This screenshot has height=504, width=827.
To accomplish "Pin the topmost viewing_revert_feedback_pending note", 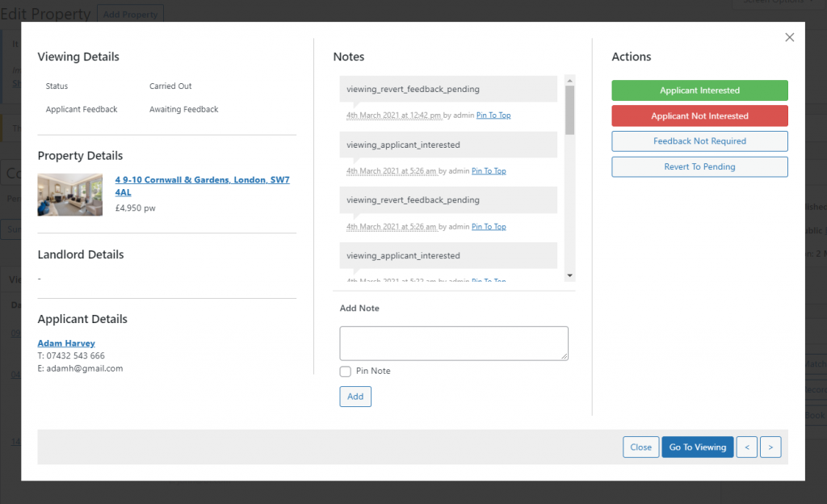I will tap(493, 115).
